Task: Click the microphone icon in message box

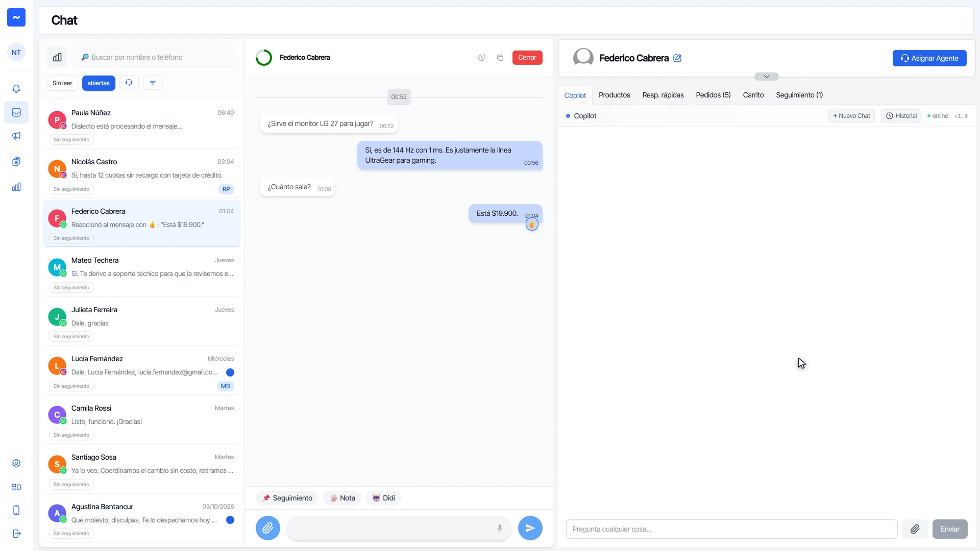Action: 500,528
